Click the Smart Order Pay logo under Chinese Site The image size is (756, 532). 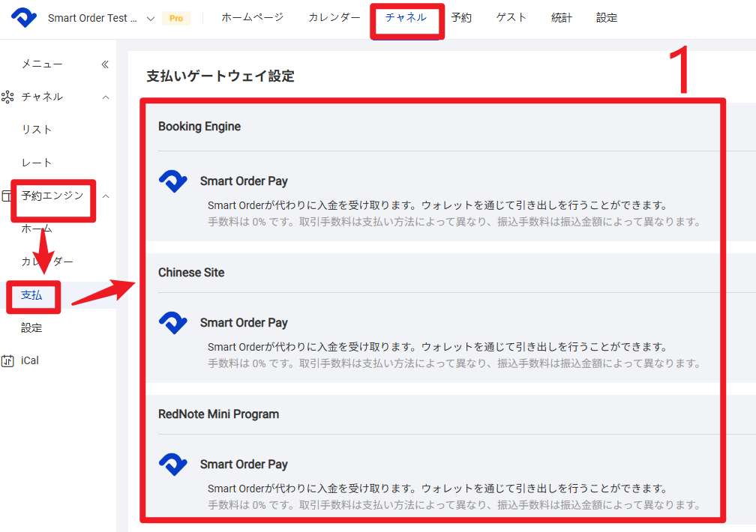tap(173, 323)
